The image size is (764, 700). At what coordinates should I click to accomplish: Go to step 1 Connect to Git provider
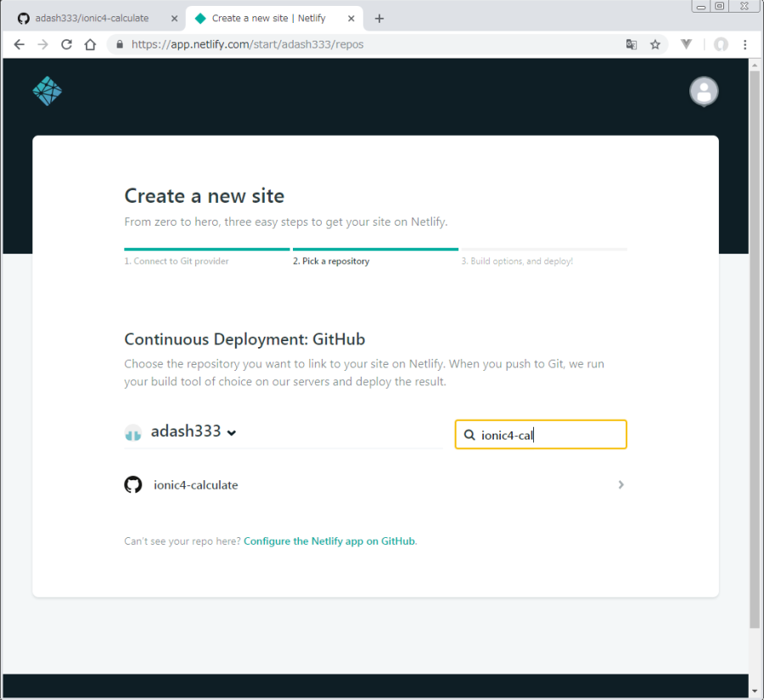coord(177,261)
